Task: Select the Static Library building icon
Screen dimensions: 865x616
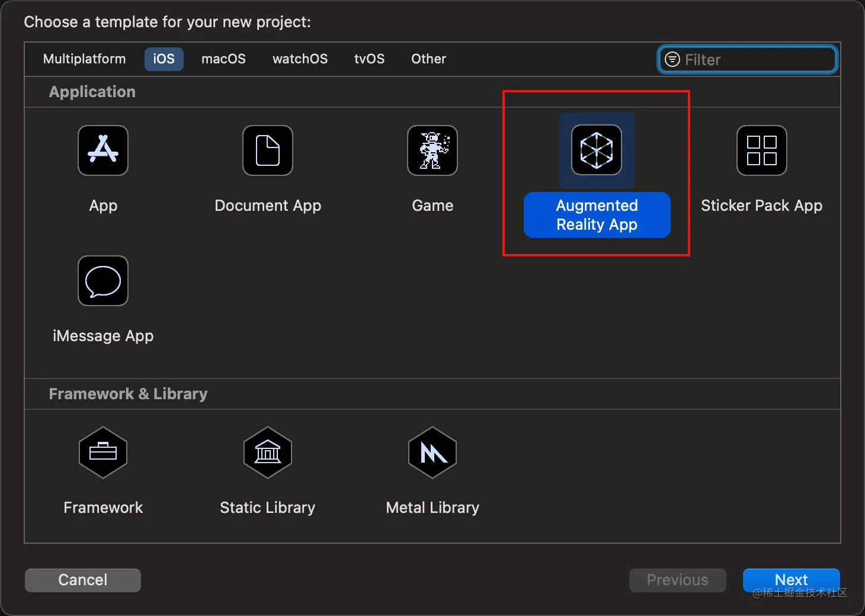Action: pos(268,453)
